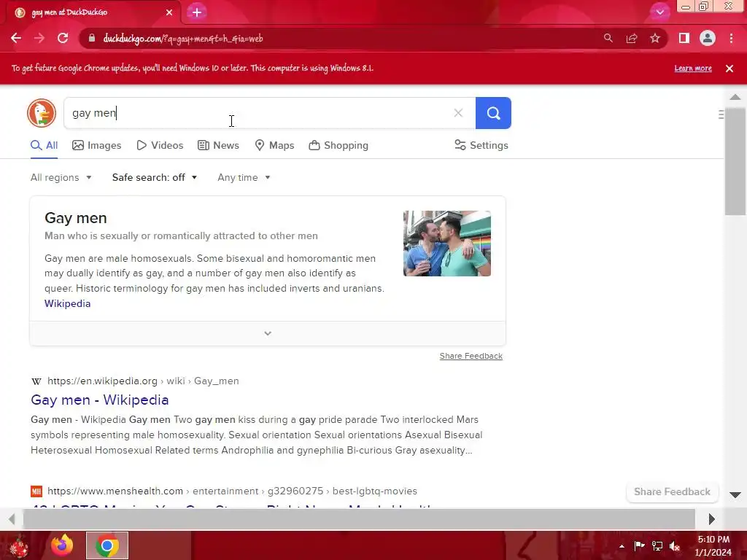This screenshot has width=747, height=560.
Task: Reload the page
Action: [x=63, y=38]
